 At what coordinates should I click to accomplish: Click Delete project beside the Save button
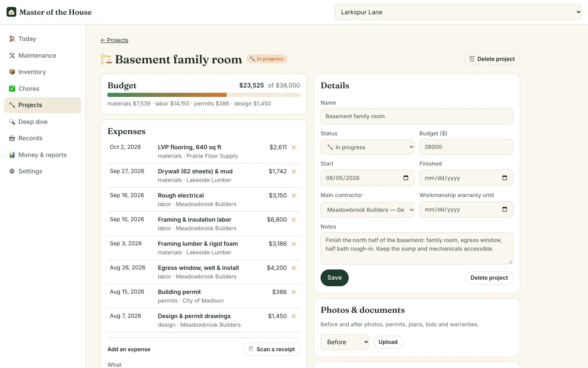point(489,278)
